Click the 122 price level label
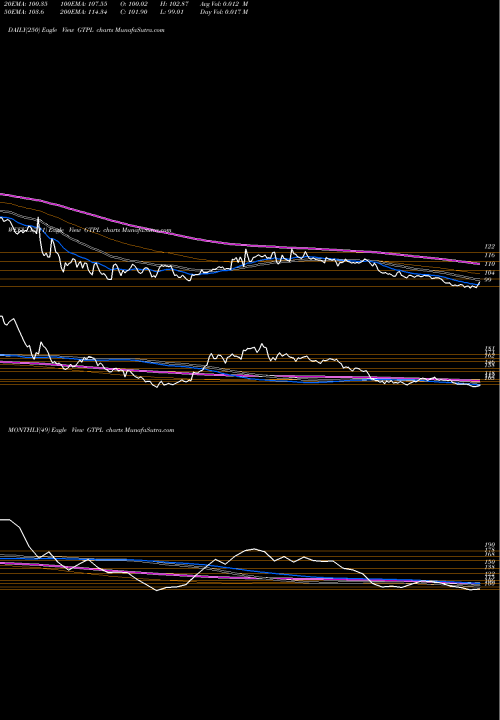The image size is (500, 720). 489,247
